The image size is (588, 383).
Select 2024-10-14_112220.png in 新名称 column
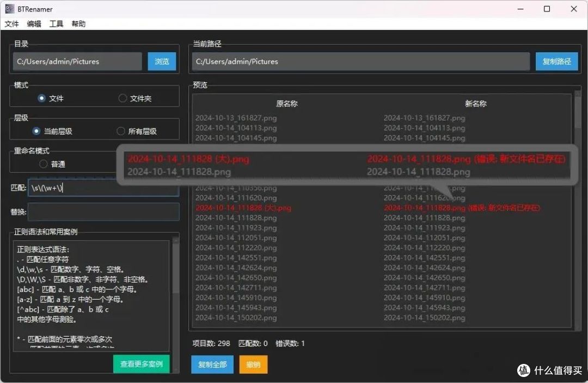[x=425, y=247]
